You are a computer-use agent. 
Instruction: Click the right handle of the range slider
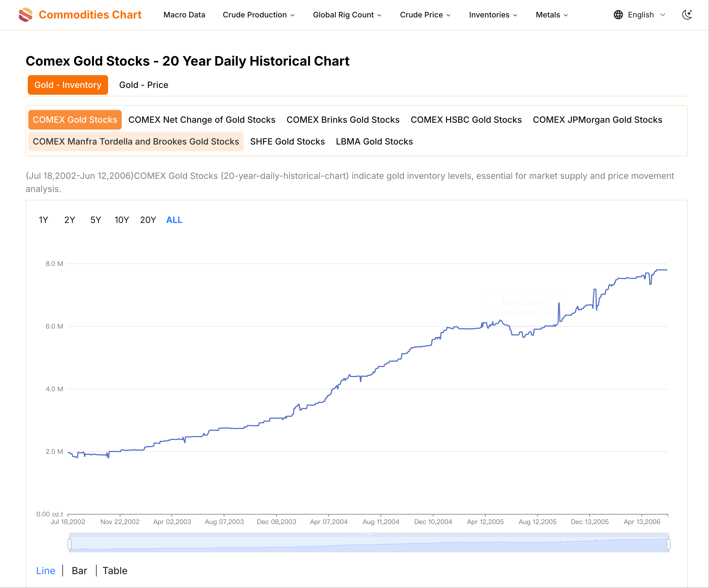668,544
